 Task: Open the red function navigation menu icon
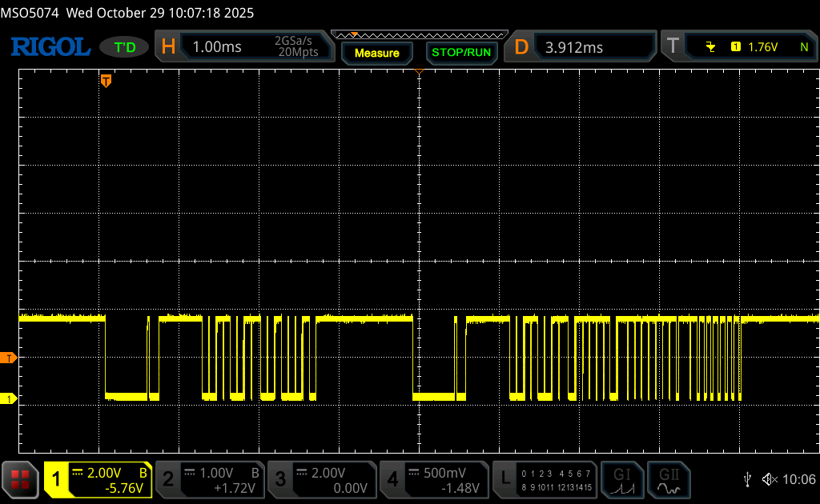pos(20,479)
